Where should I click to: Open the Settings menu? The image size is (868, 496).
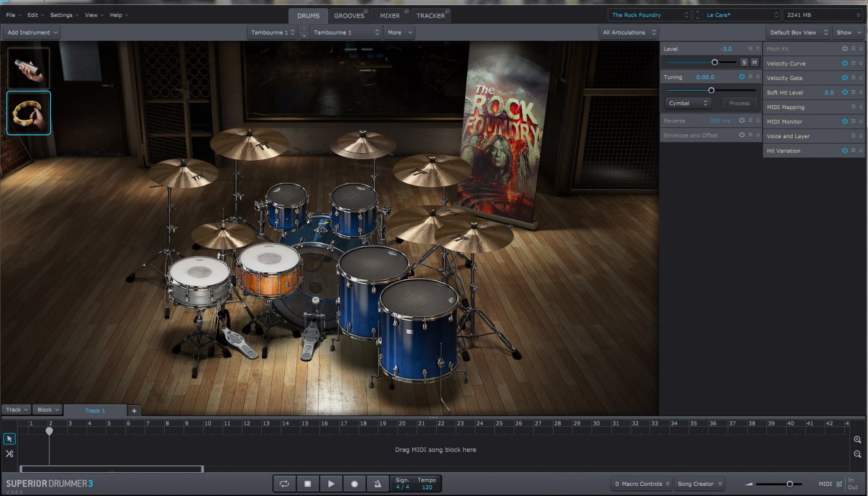pyautogui.click(x=64, y=15)
